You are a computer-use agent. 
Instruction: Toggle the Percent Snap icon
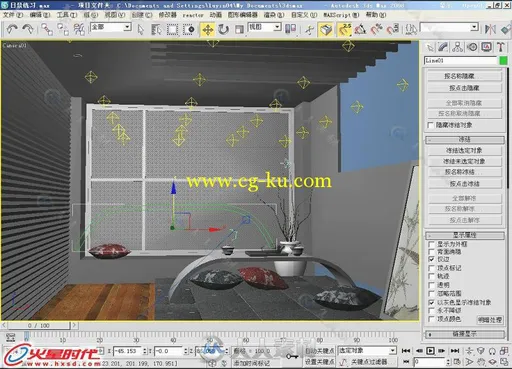click(377, 30)
